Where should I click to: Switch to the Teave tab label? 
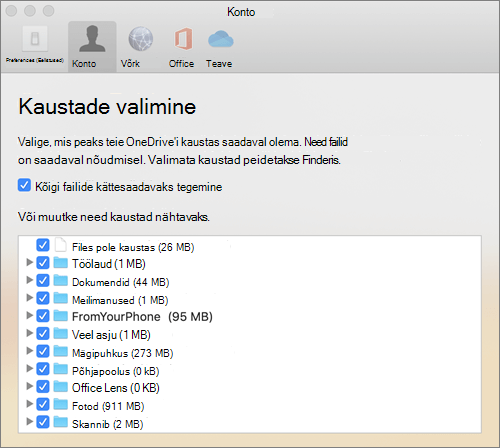tap(219, 63)
